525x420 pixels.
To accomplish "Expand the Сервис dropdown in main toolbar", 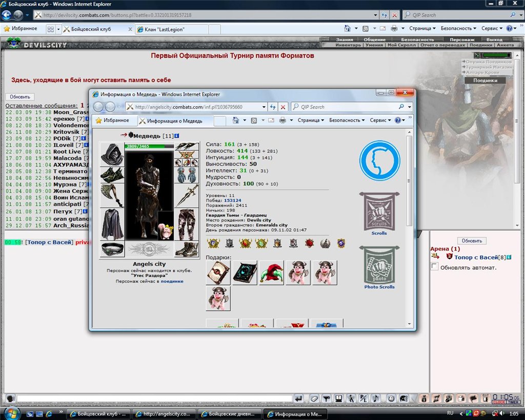I will (492, 29).
